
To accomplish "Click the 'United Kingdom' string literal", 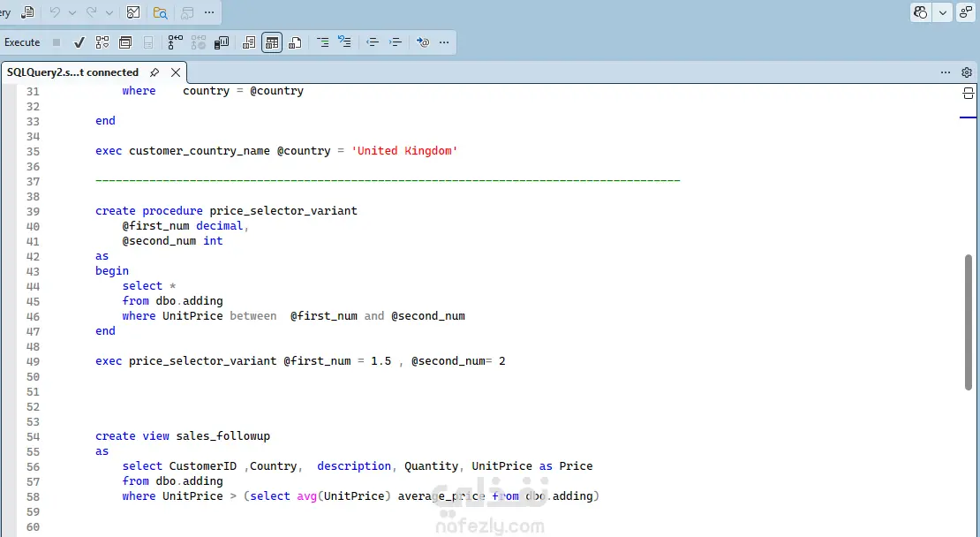I will pyautogui.click(x=404, y=151).
